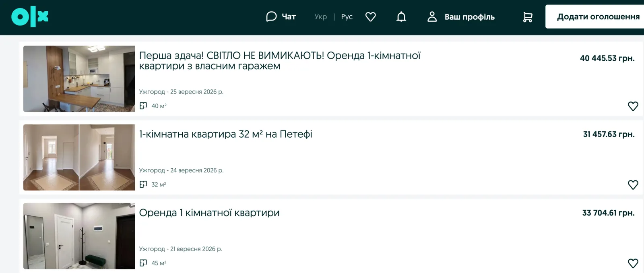Screen dimensions: 644x273
Task: Open Ваш профіль menu
Action: tap(469, 17)
